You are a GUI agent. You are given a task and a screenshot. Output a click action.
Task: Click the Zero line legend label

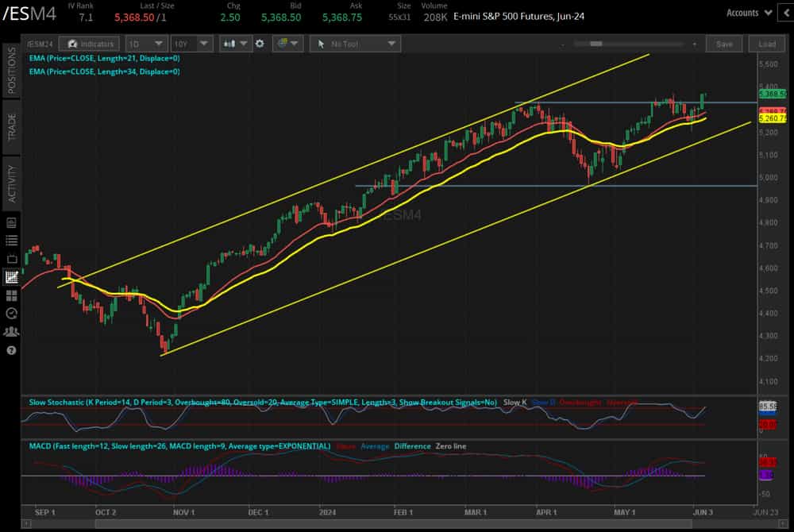[x=451, y=446]
